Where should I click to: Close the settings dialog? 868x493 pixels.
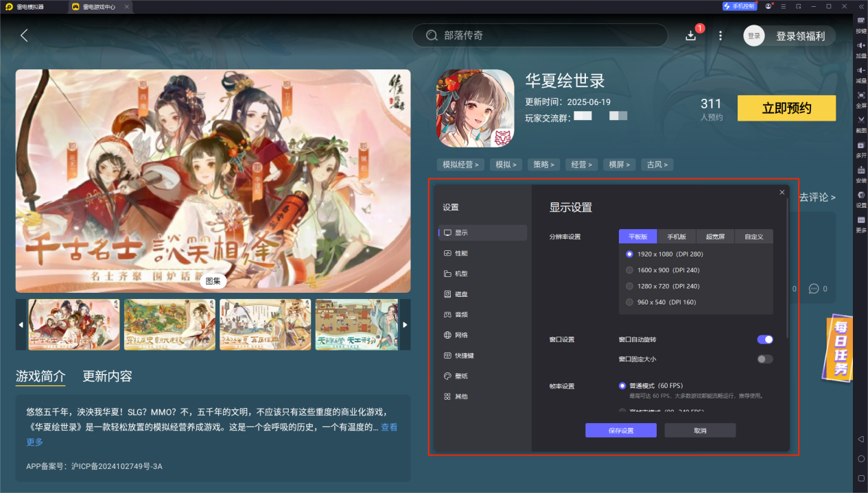click(x=782, y=192)
